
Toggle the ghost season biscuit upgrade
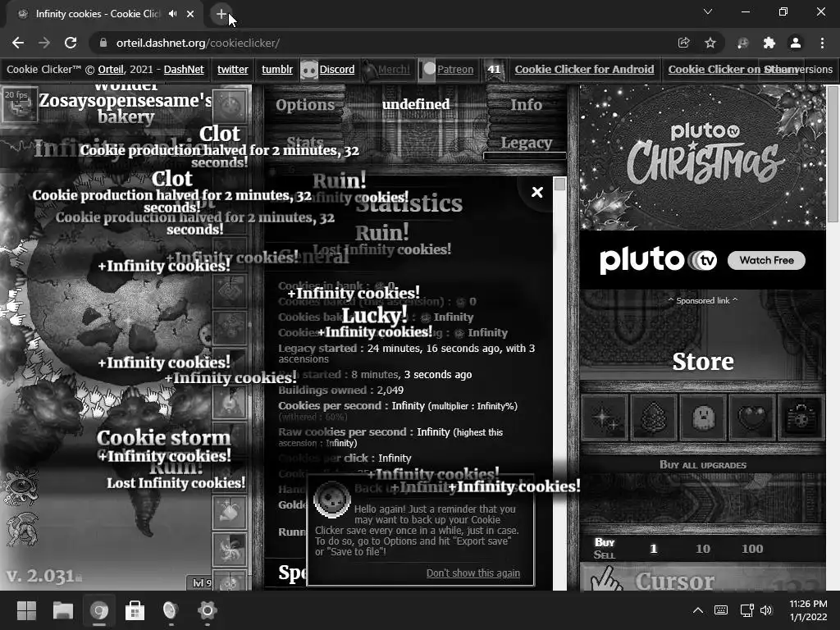[x=703, y=418]
